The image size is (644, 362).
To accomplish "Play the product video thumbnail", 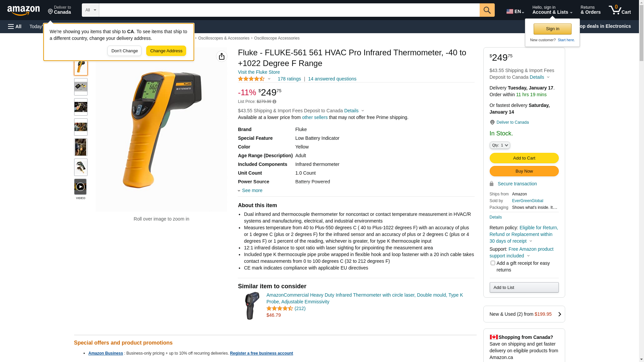I will [80, 187].
